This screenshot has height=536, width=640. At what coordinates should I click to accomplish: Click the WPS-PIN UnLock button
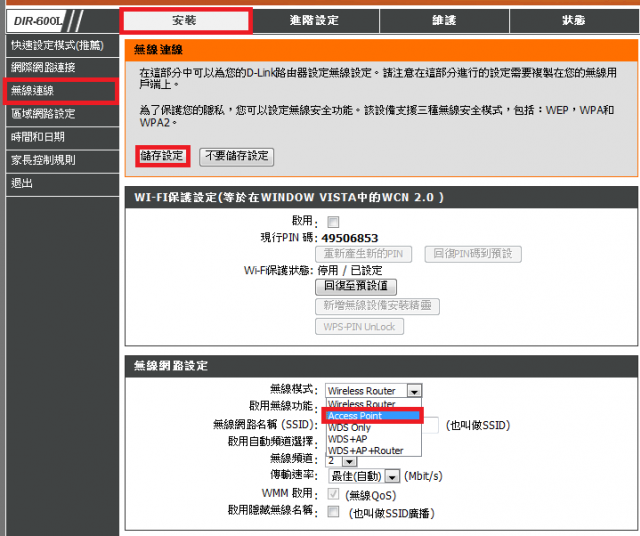pos(359,327)
